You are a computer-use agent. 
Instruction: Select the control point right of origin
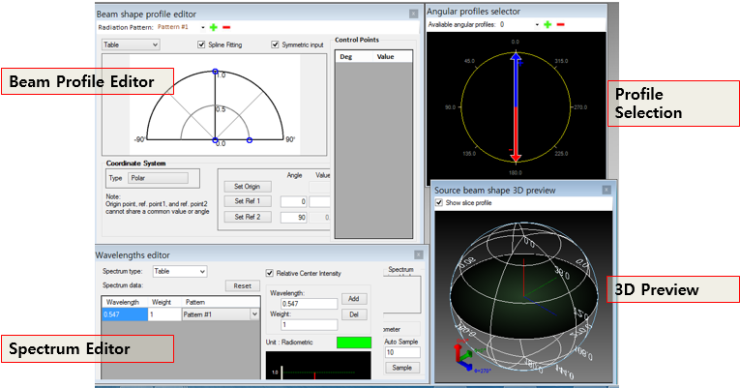coord(250,140)
